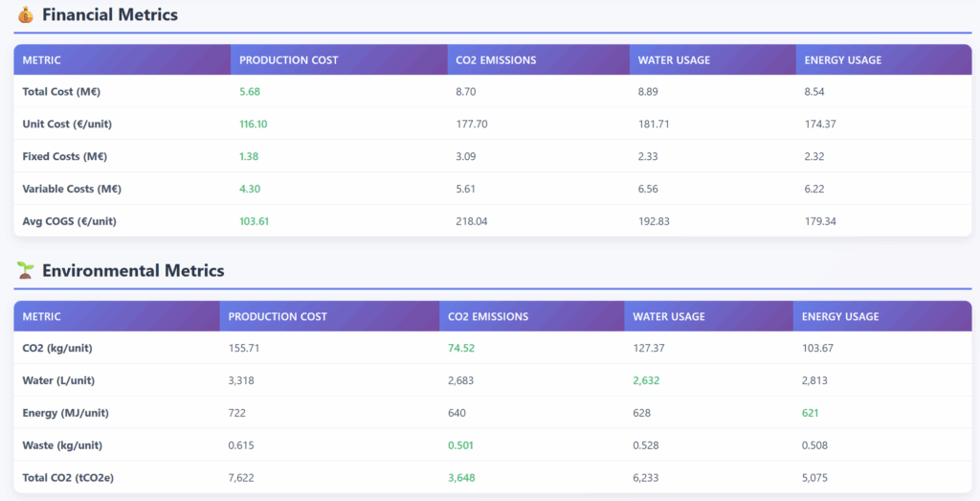Click the green 621 energy value

(810, 413)
